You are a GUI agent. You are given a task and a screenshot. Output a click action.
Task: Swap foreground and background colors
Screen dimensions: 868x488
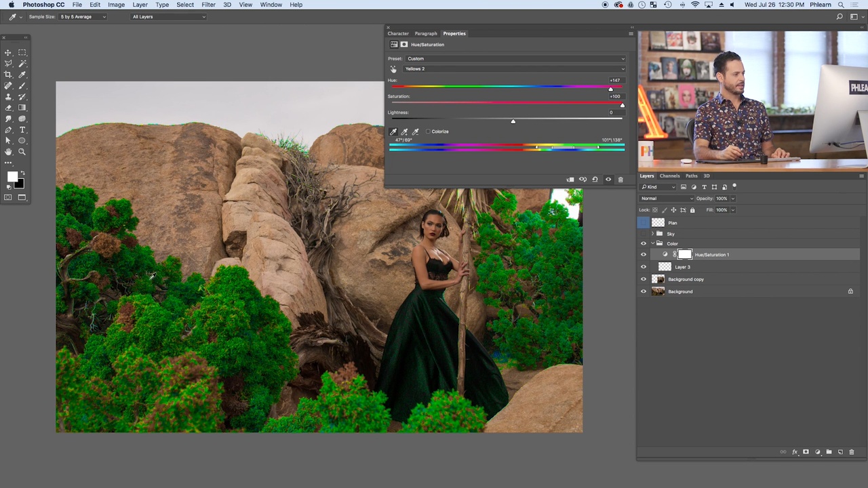(22, 171)
